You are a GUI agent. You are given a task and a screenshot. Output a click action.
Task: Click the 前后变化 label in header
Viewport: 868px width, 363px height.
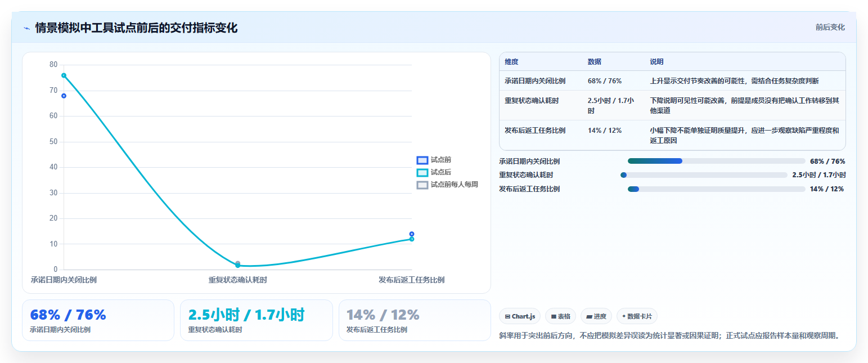tap(830, 27)
